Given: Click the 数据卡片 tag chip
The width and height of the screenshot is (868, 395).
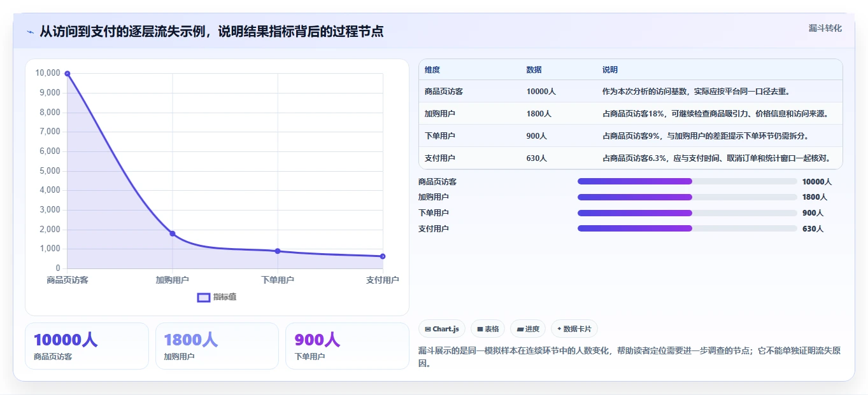Looking at the screenshot, I should 574,329.
